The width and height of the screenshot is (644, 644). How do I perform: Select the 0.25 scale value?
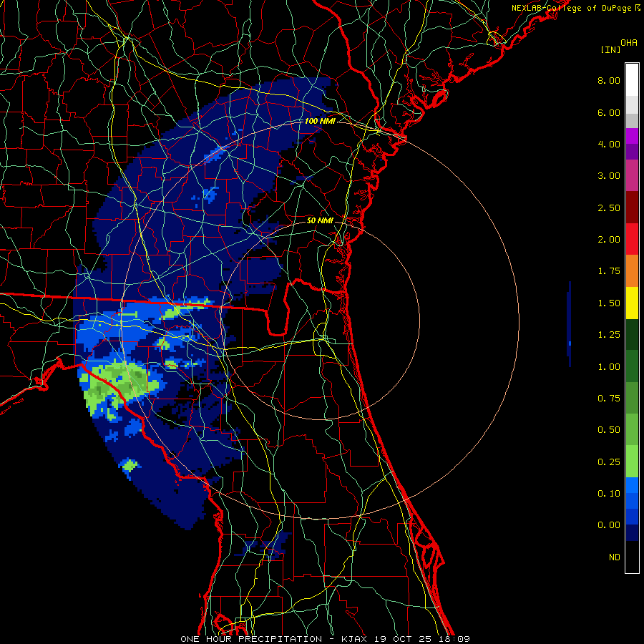[609, 462]
